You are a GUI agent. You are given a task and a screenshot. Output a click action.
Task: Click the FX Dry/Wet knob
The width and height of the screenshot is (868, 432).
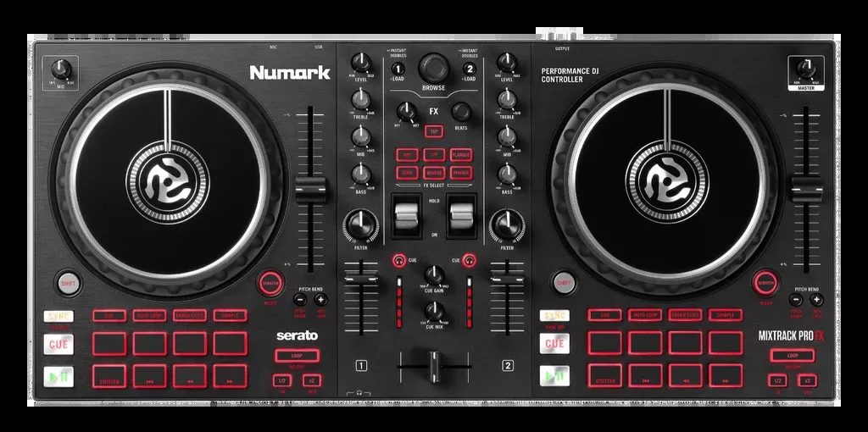pos(406,113)
